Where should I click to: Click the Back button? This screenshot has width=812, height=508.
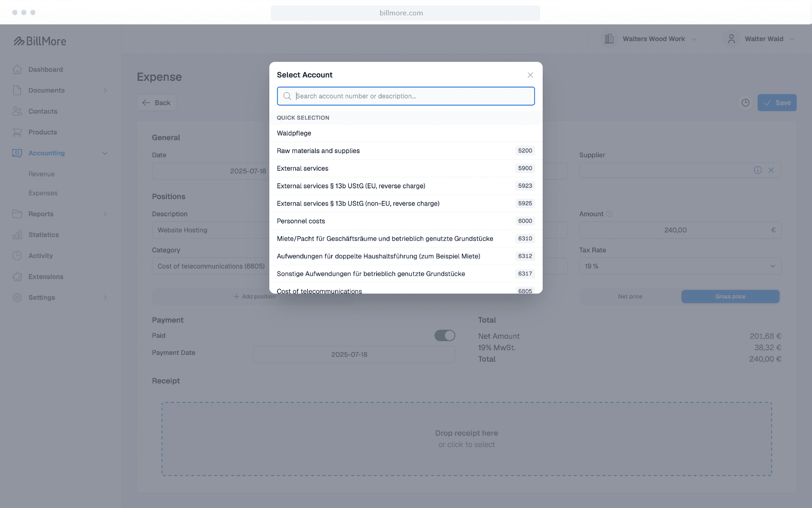[157, 103]
